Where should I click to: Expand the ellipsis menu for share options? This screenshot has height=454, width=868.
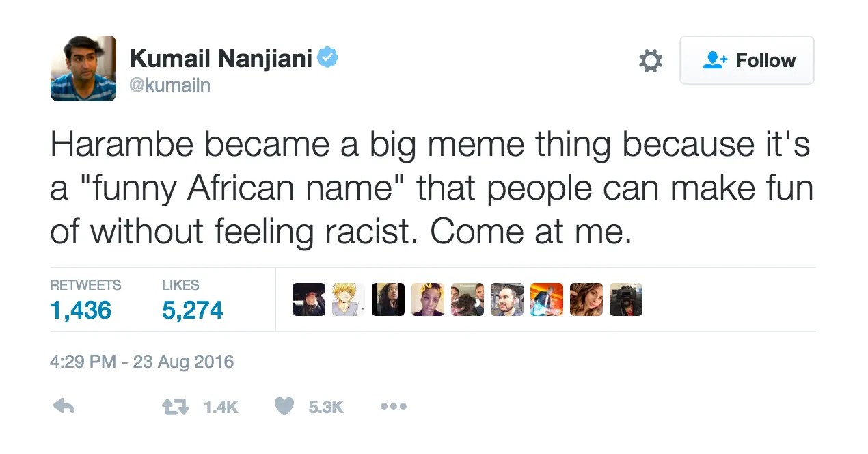pos(394,405)
